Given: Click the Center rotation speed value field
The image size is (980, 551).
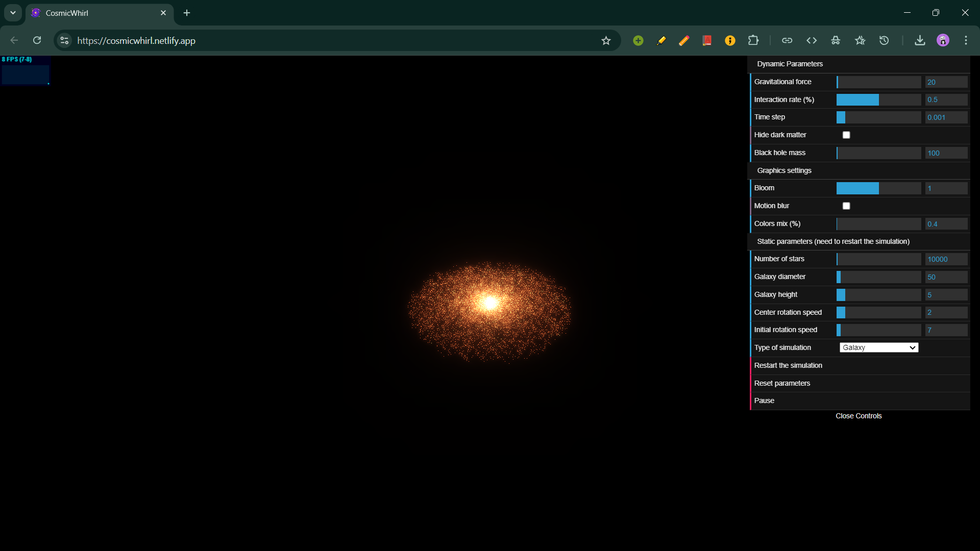Looking at the screenshot, I should tap(946, 312).
